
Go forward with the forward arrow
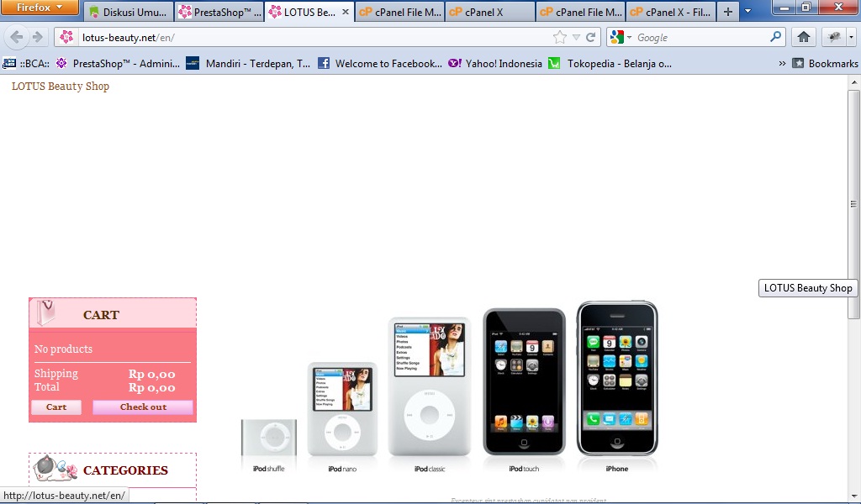click(37, 37)
